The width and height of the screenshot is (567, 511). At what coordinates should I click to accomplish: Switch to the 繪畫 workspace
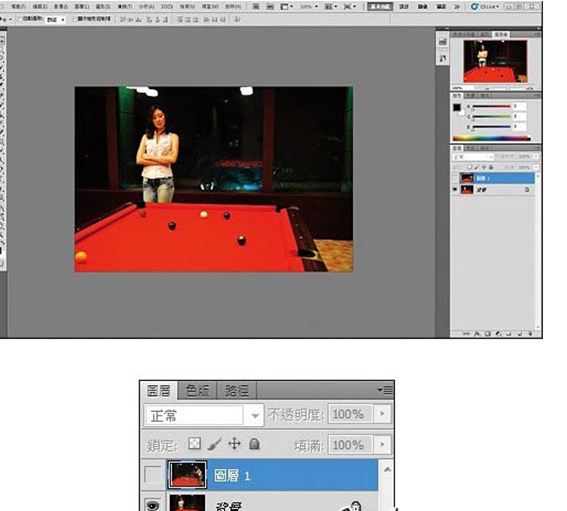pos(422,7)
